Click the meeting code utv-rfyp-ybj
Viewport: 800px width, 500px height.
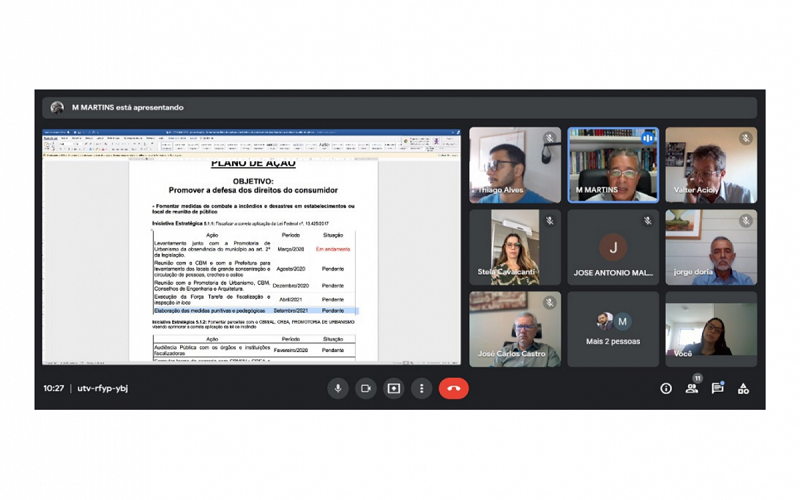[103, 388]
